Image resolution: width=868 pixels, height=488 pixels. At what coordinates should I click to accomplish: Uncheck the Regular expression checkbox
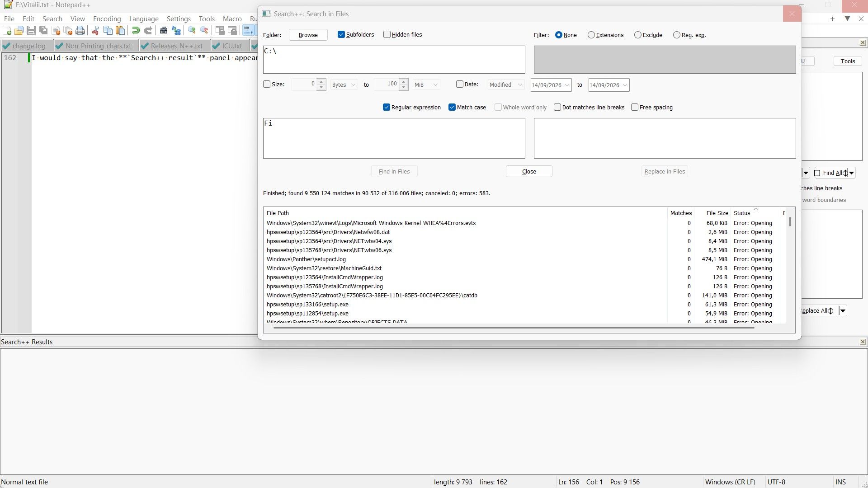pyautogui.click(x=387, y=107)
